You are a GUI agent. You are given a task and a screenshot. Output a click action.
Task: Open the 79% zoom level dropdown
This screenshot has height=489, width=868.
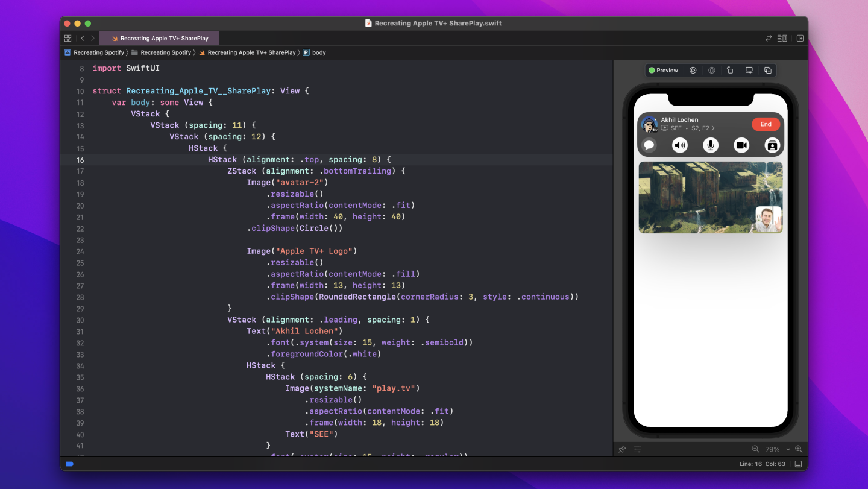click(x=778, y=449)
